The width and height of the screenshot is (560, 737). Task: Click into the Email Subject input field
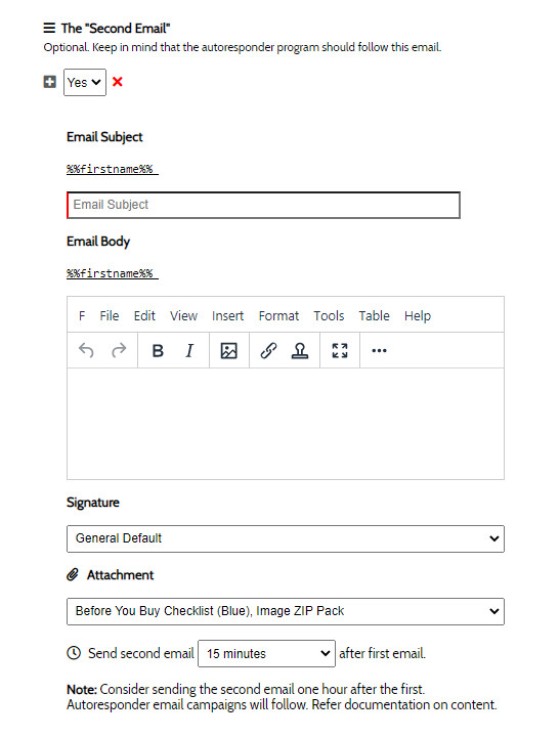[263, 205]
